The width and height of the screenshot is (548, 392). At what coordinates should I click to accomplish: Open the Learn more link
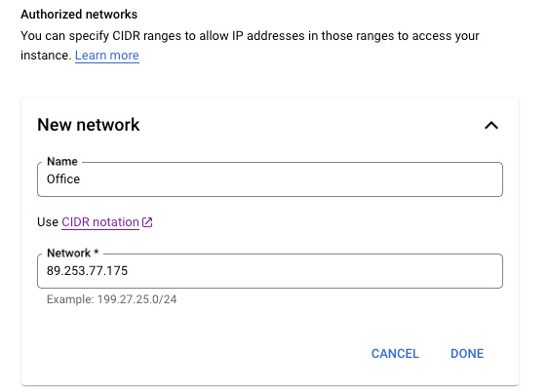pyautogui.click(x=107, y=56)
